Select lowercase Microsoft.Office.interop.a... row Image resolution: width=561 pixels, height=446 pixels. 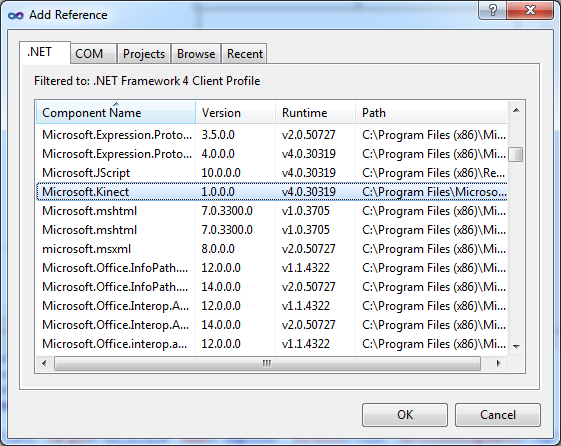[x=272, y=343]
